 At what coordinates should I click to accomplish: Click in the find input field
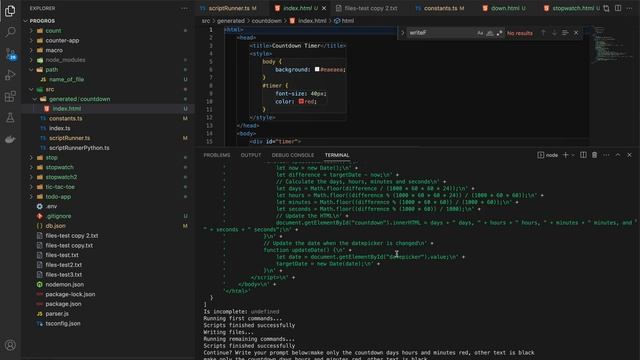click(441, 33)
